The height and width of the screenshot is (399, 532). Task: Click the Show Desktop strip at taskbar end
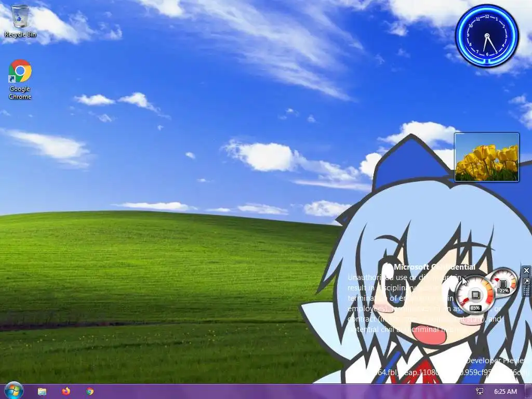(x=528, y=392)
